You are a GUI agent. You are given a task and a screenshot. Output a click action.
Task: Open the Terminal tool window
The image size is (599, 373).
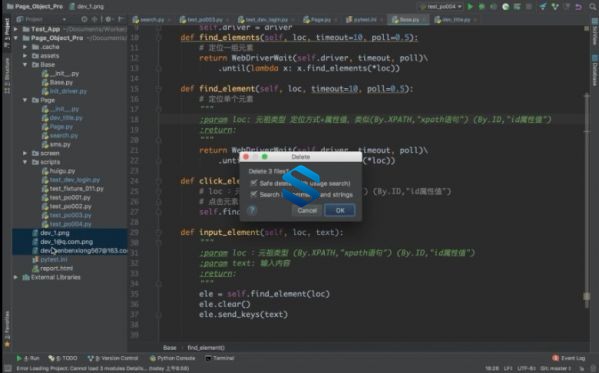coord(219,358)
